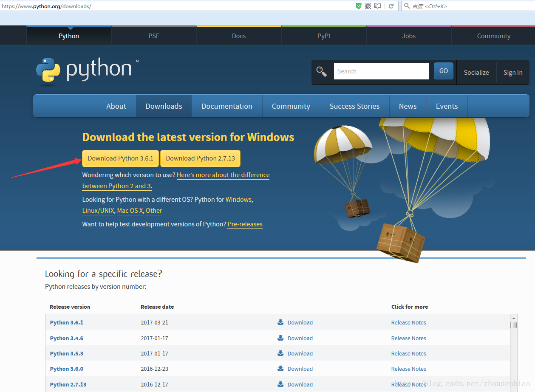Open Community in the main navigation bar
The height and width of the screenshot is (392, 535).
pyautogui.click(x=291, y=106)
